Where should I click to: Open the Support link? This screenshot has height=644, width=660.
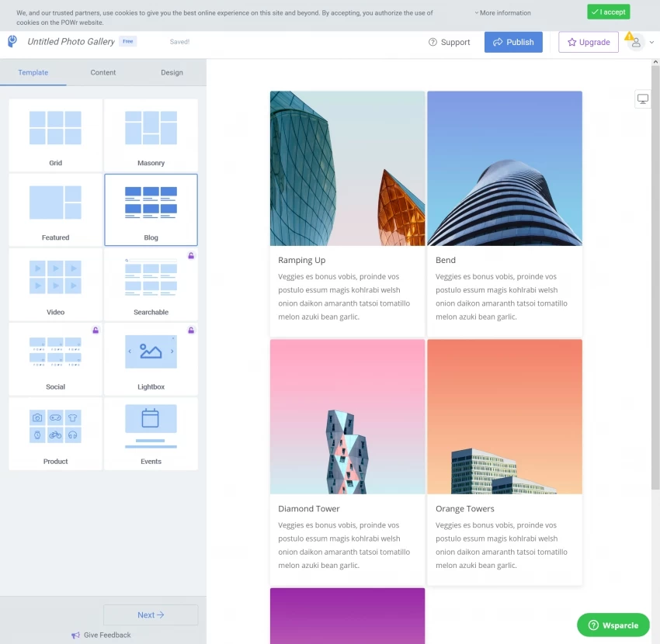coord(449,42)
